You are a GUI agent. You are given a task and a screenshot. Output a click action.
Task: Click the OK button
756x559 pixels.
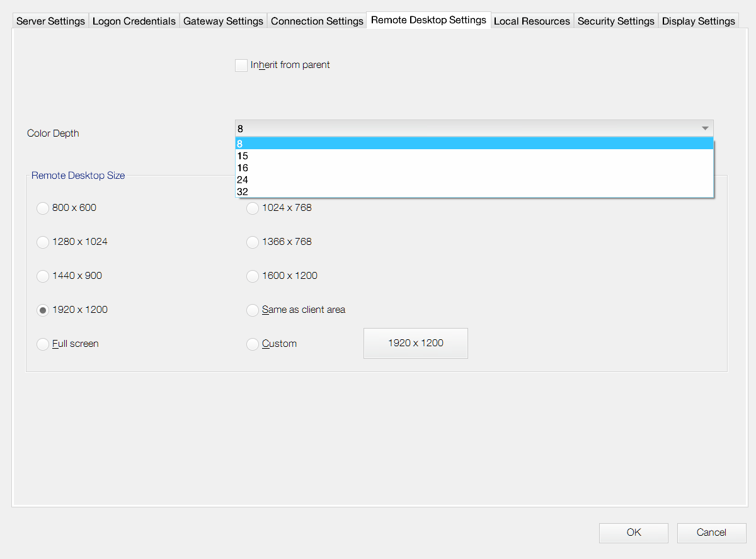coord(633,533)
